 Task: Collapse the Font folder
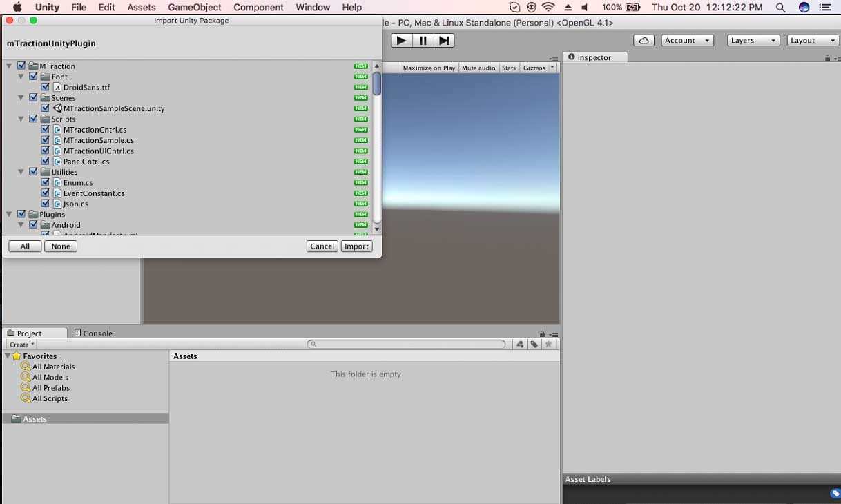(x=21, y=77)
